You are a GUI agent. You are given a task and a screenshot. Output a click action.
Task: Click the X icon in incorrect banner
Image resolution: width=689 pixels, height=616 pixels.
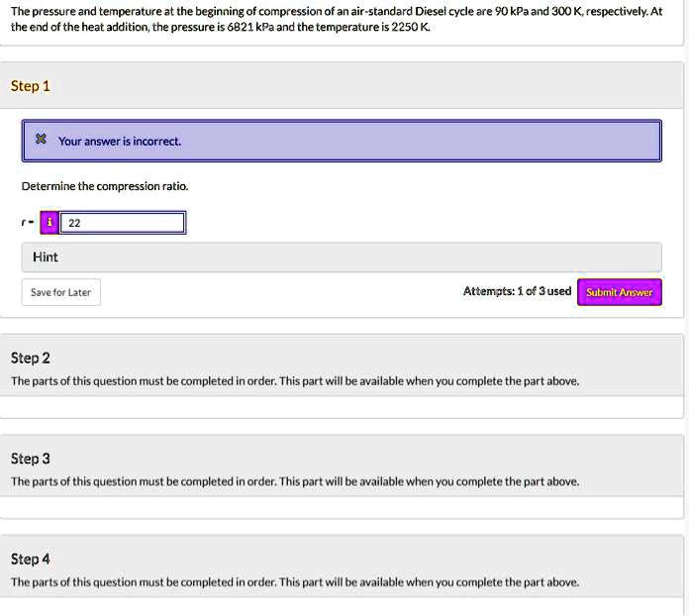[41, 139]
